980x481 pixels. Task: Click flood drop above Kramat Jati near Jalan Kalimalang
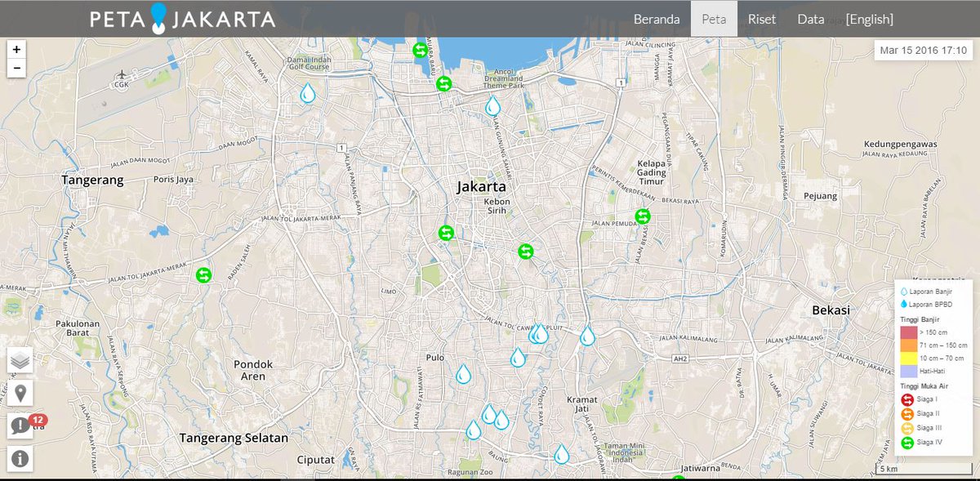point(587,335)
